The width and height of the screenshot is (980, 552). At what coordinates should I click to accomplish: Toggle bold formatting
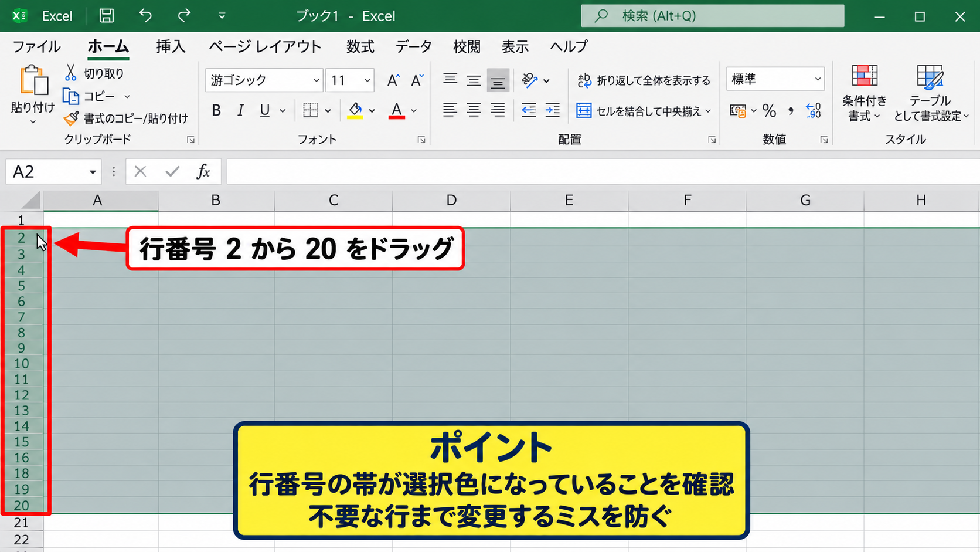[x=216, y=110]
